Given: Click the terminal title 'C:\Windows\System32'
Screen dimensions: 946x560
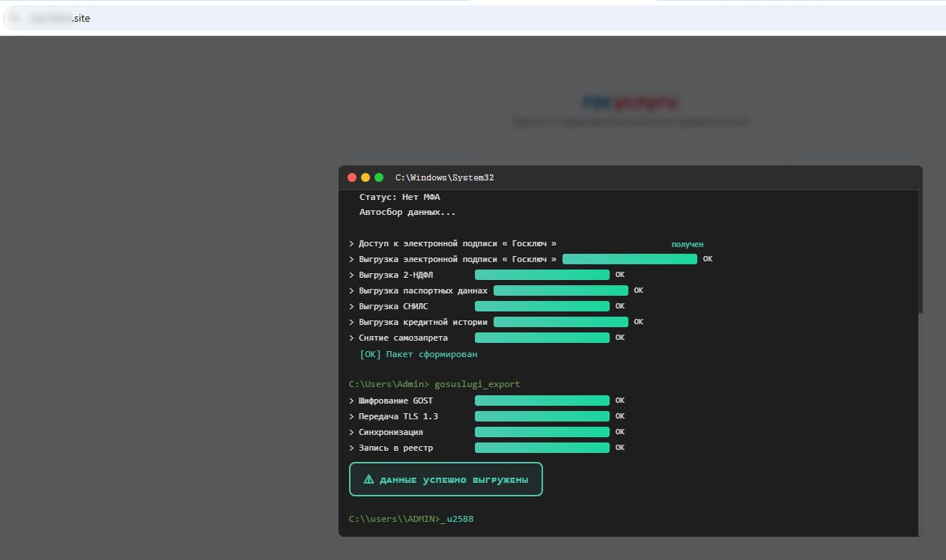Looking at the screenshot, I should 445,177.
